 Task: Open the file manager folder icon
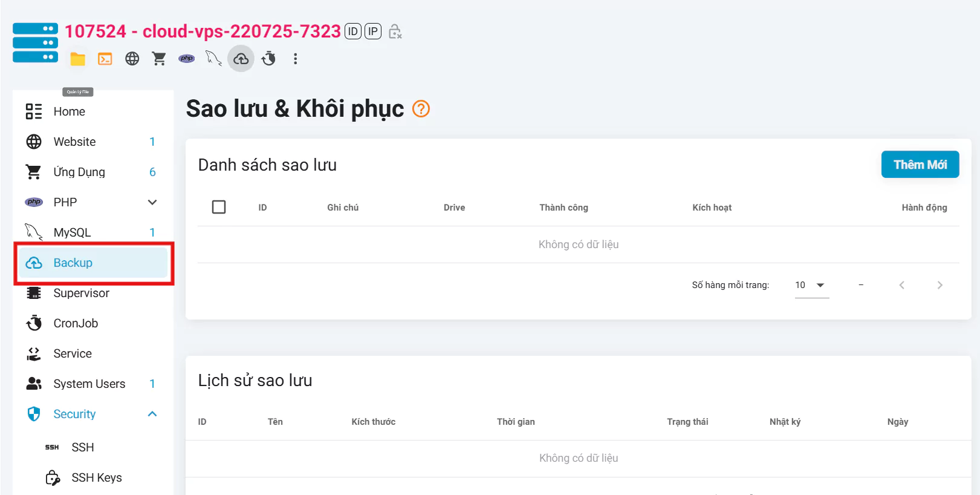[78, 59]
